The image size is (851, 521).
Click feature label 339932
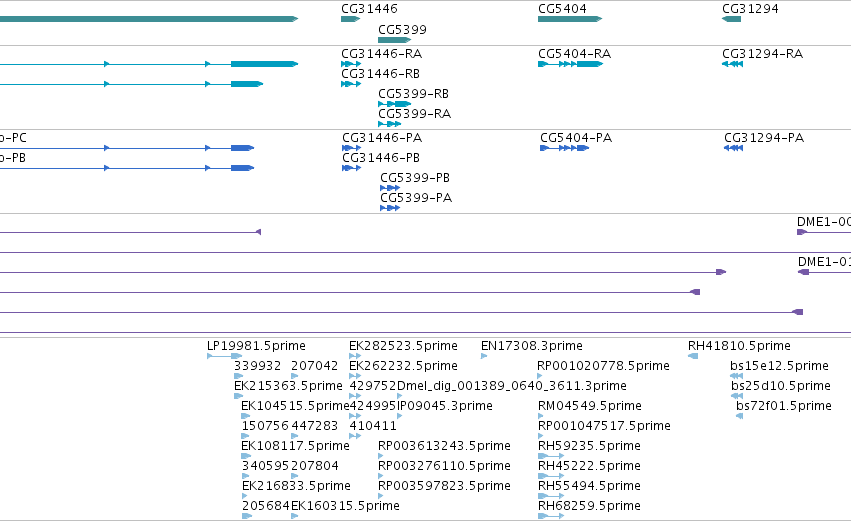click(x=258, y=366)
